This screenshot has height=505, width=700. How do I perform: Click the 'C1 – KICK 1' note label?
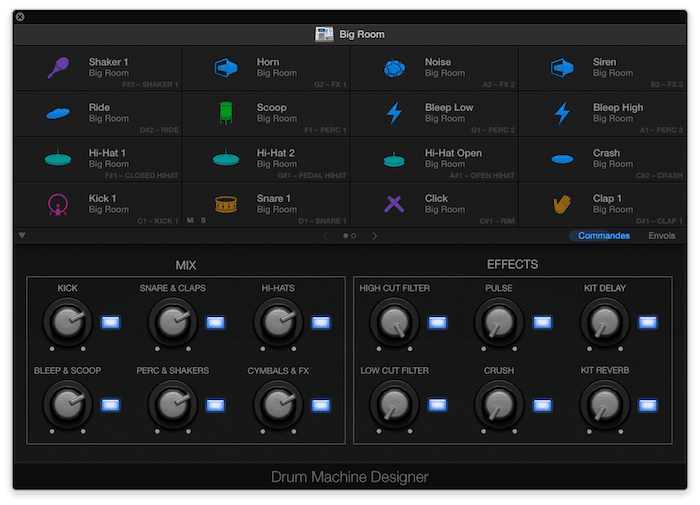point(158,221)
